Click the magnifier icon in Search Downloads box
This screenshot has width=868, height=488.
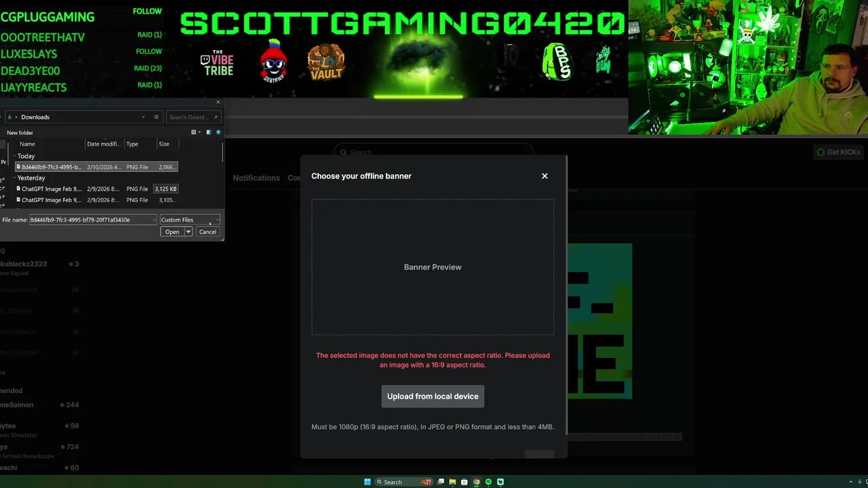216,117
